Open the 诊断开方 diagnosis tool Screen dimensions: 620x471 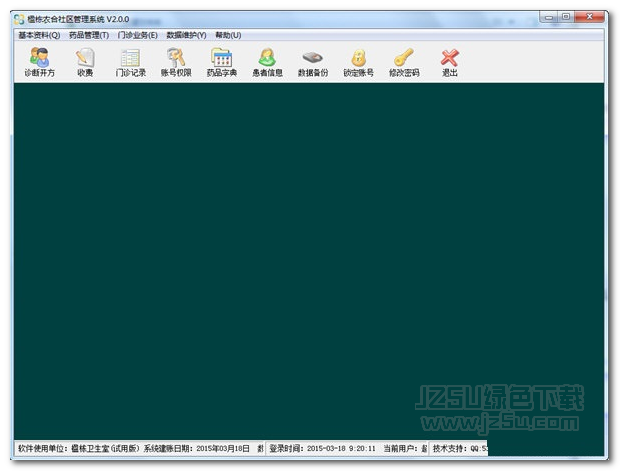tap(40, 62)
